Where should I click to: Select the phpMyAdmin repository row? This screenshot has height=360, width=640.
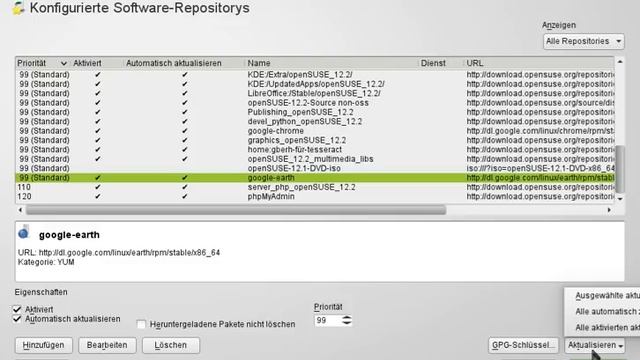[315, 197]
